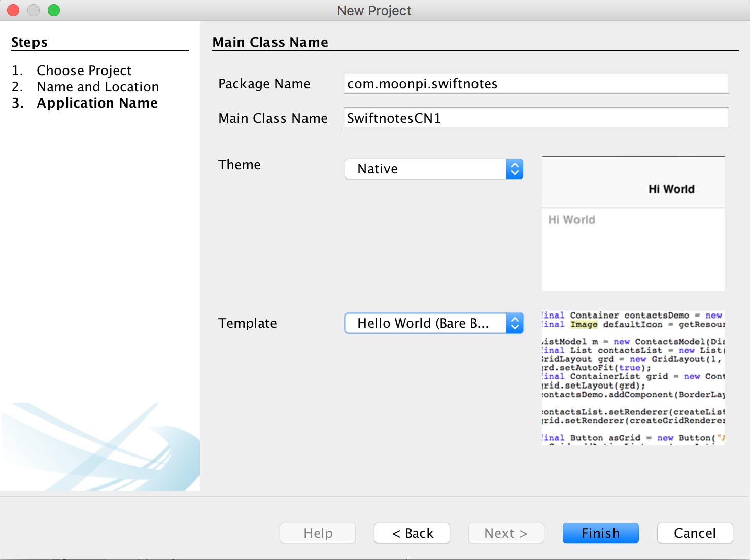The width and height of the screenshot is (750, 560).
Task: Click the Steps heading in the sidebar
Action: coord(29,42)
